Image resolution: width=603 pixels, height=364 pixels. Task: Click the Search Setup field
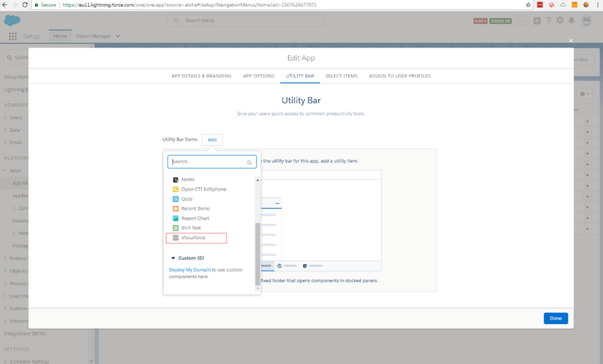(x=246, y=21)
